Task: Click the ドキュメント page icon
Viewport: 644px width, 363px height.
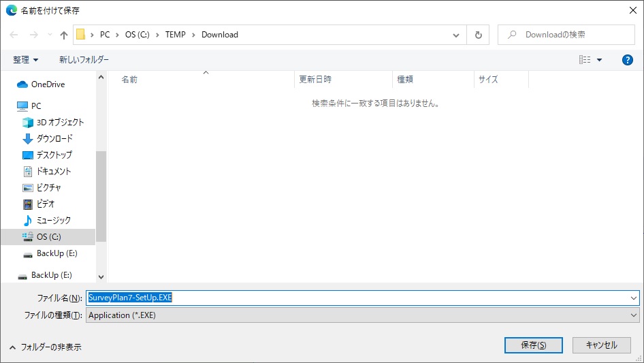Action: [x=27, y=172]
